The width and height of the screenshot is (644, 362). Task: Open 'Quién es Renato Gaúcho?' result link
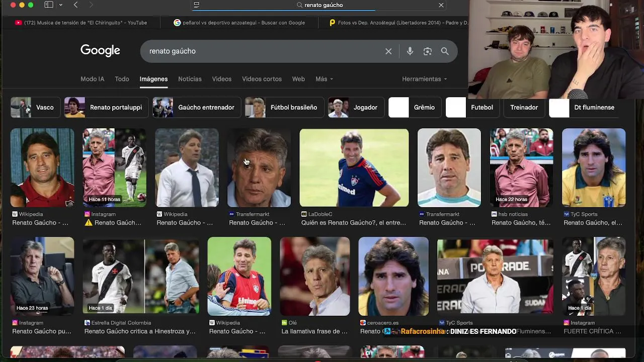pos(354,223)
